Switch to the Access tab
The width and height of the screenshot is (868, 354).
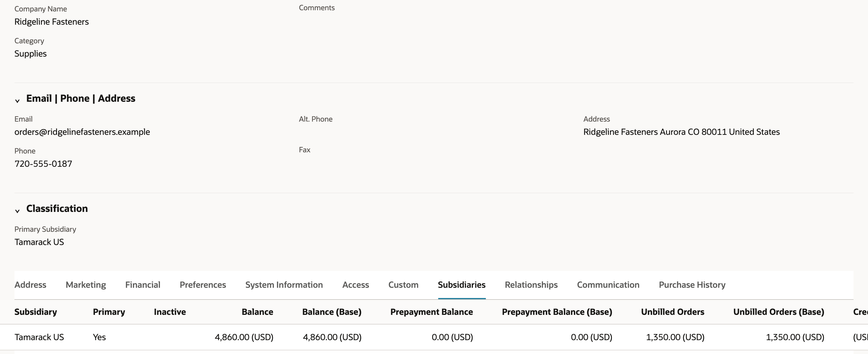[356, 285]
